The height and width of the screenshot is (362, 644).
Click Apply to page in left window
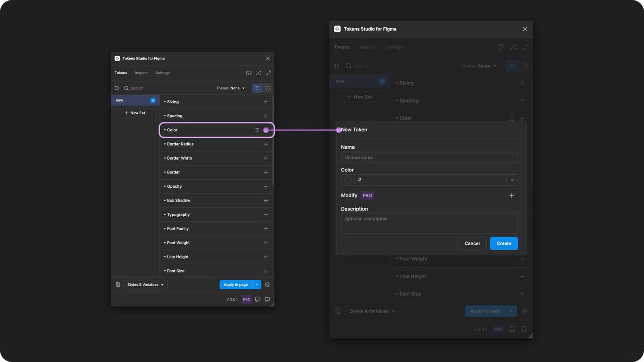click(236, 285)
